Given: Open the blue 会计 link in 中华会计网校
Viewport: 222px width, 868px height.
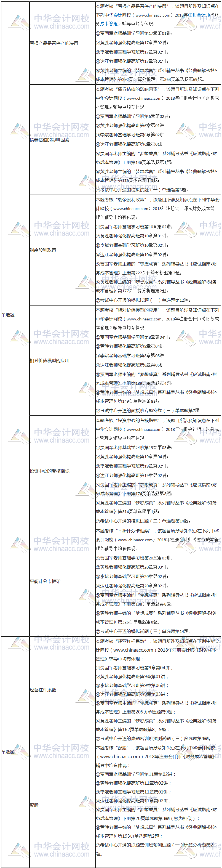Looking at the screenshot, I should (x=117, y=15).
